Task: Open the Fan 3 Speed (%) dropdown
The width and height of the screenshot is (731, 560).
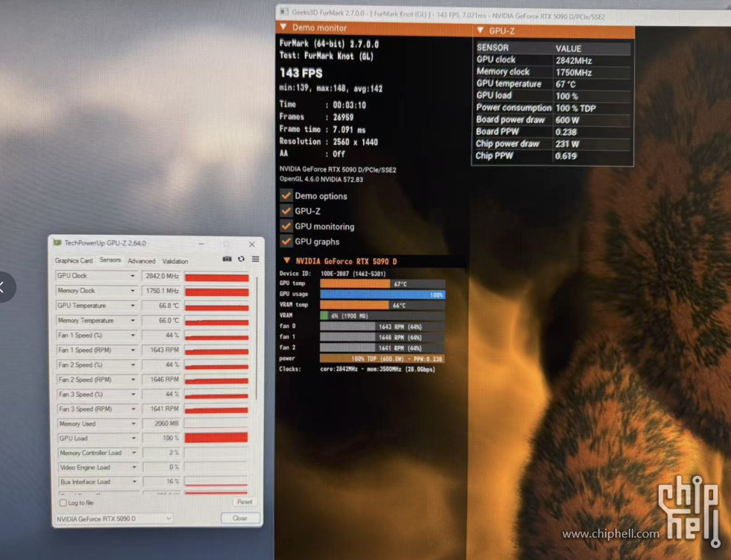Action: point(134,394)
